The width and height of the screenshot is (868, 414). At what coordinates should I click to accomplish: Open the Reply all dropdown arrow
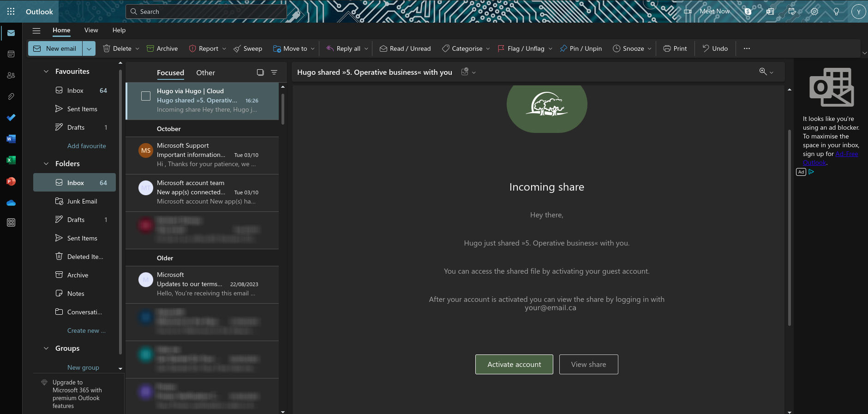[366, 48]
